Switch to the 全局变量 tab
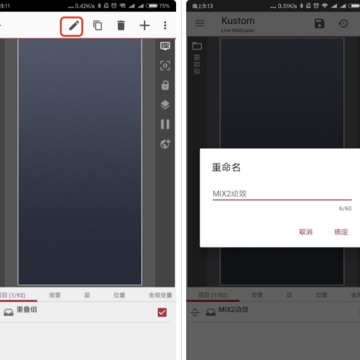 point(160,295)
